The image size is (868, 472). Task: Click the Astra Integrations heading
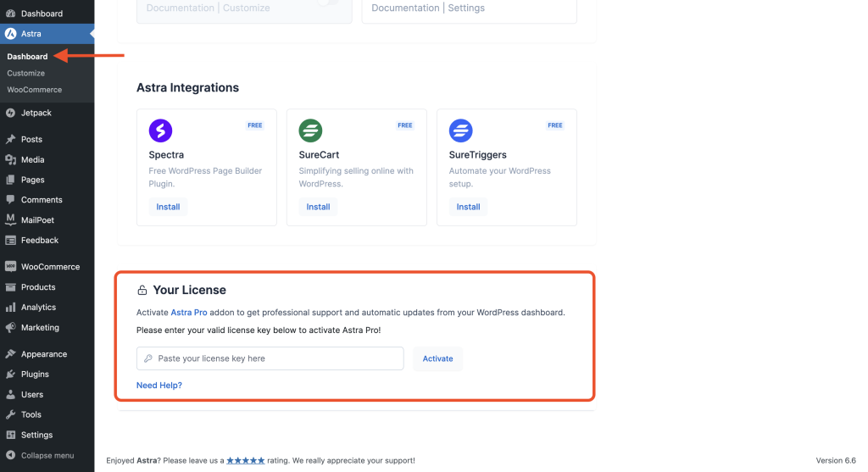[187, 87]
